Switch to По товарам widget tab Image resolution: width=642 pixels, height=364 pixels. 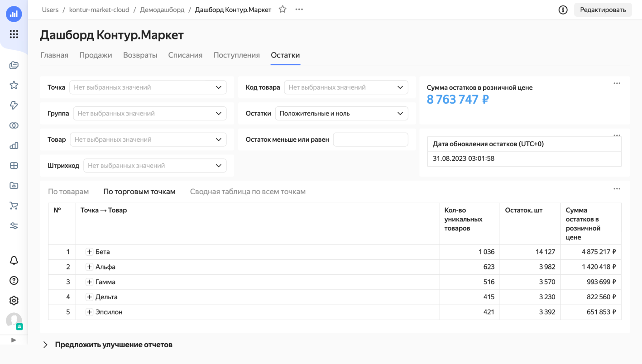point(68,192)
